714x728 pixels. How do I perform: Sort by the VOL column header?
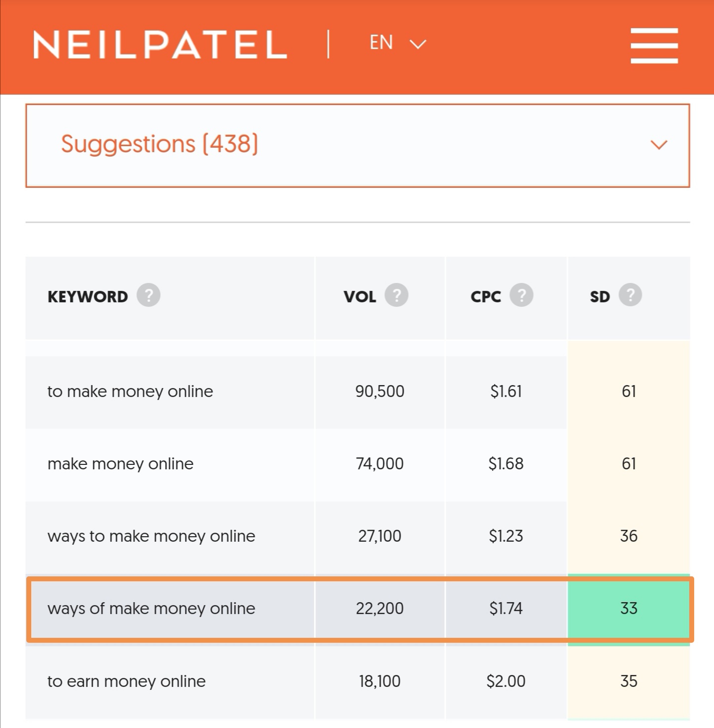click(x=360, y=296)
